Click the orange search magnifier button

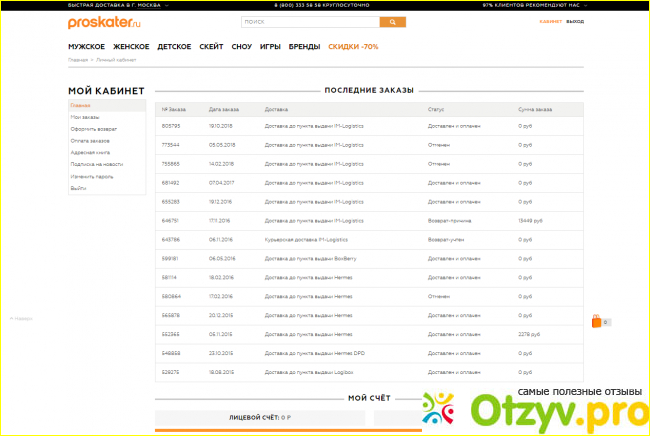pos(392,21)
